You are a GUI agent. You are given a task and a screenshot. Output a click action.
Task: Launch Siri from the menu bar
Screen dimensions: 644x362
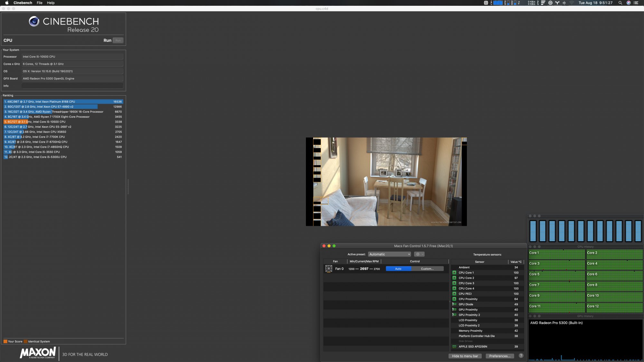[x=629, y=3]
